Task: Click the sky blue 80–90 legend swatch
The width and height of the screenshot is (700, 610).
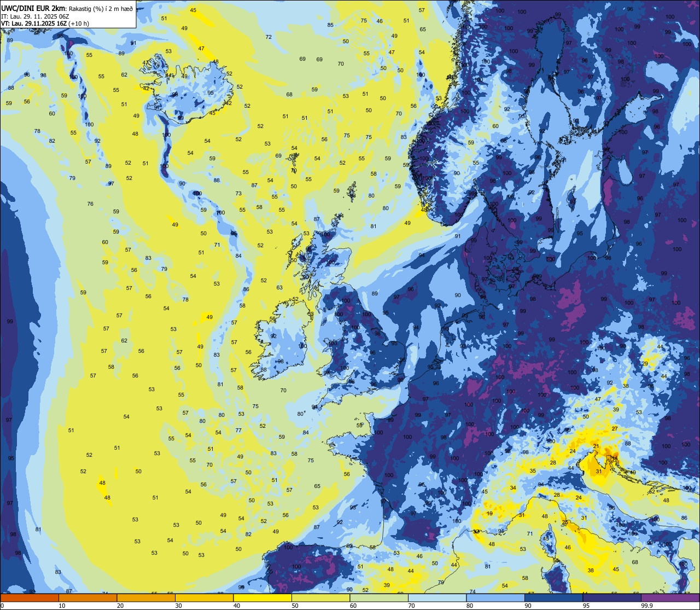Action: click(495, 597)
